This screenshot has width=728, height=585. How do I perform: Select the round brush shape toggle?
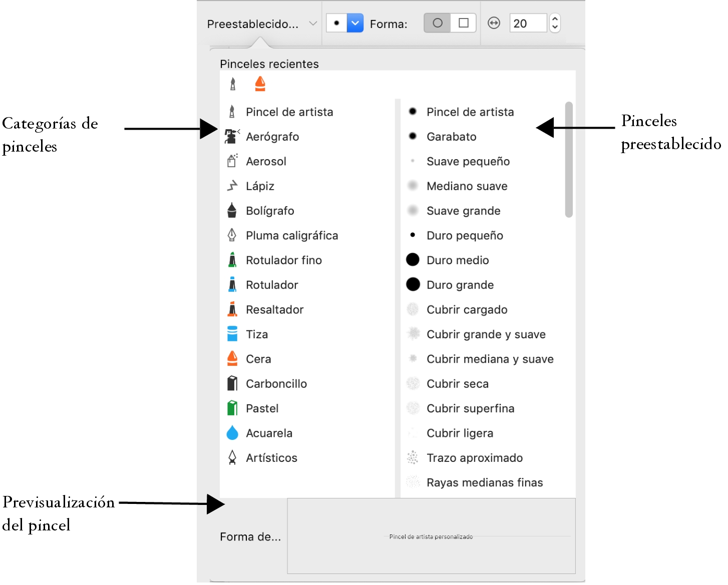click(x=437, y=23)
